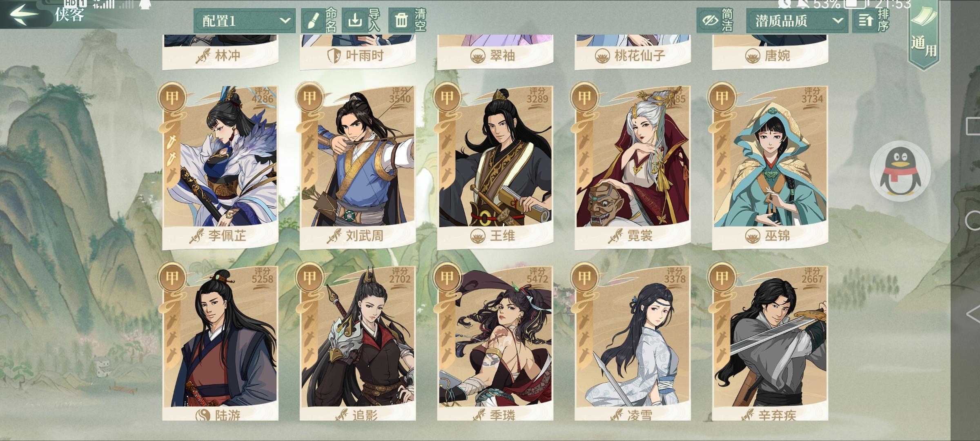Screen dimensions: 980x441
Task: Click the 陆游 name label
Action: [x=227, y=415]
